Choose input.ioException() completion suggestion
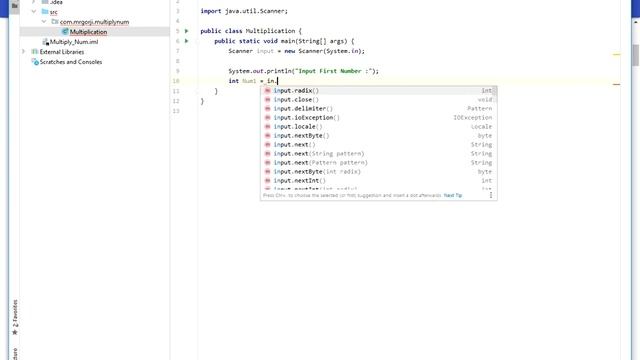Screen dimensions: 640x360 pyautogui.click(x=378, y=118)
